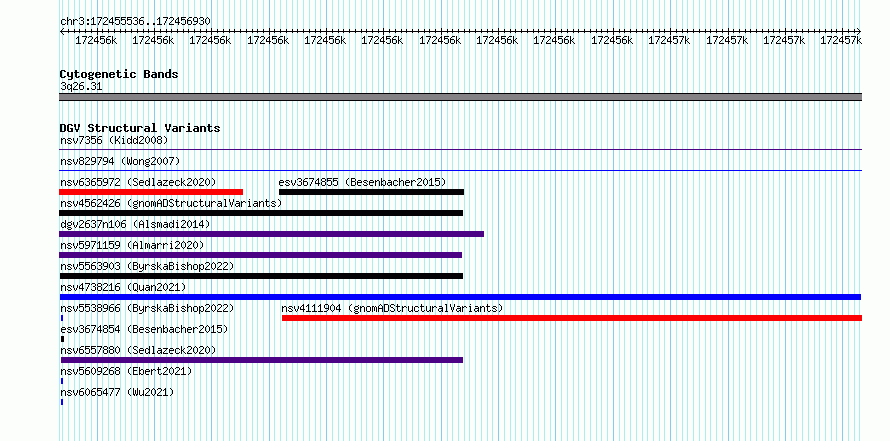Select the 3q26.31 band label
The width and height of the screenshot is (890, 441).
[x=81, y=87]
